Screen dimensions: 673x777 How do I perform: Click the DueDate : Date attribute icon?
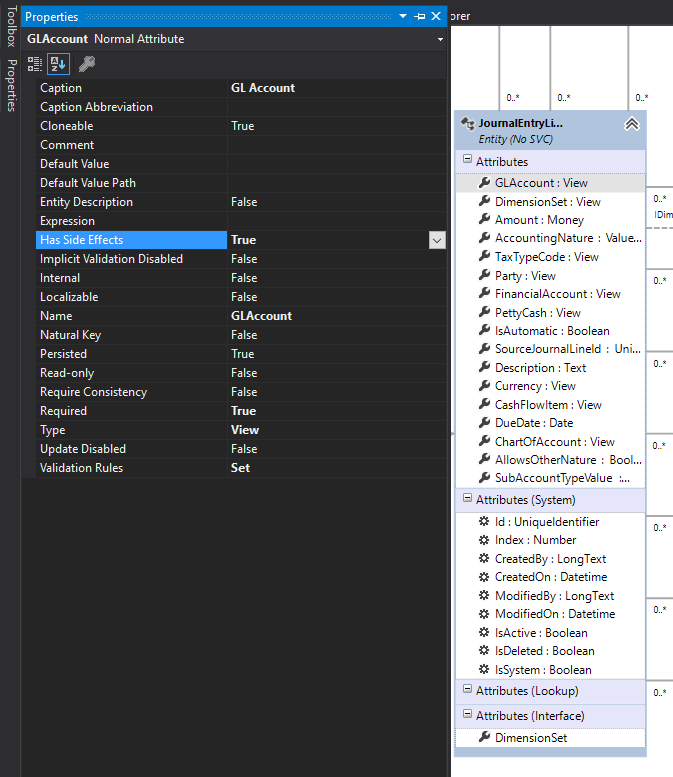[484, 422]
